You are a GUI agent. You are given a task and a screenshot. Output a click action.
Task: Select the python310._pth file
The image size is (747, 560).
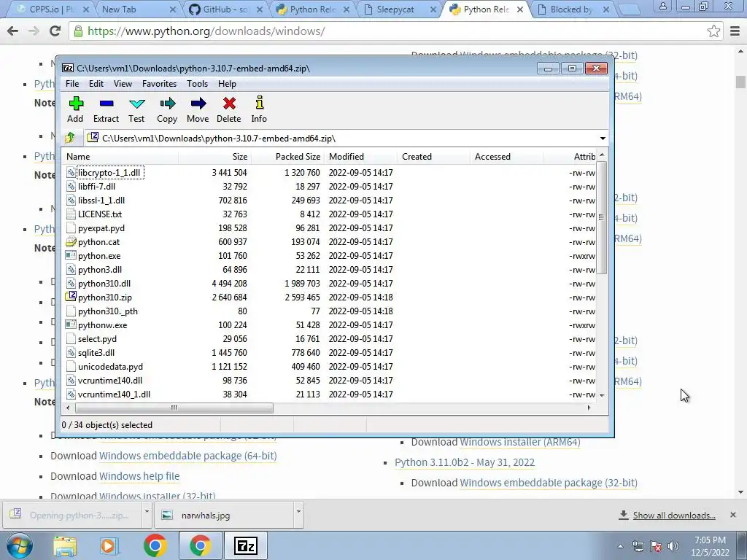(108, 311)
